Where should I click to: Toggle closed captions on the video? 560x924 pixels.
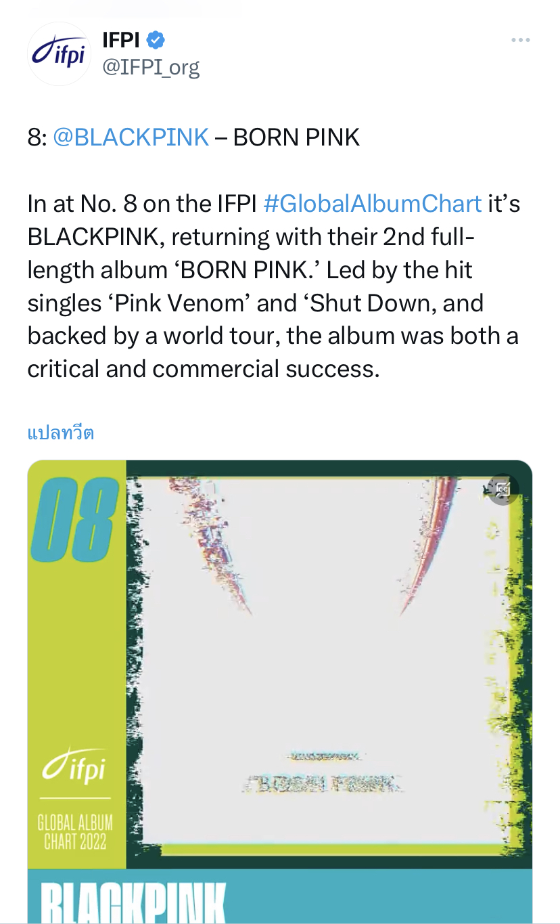pyautogui.click(x=503, y=489)
